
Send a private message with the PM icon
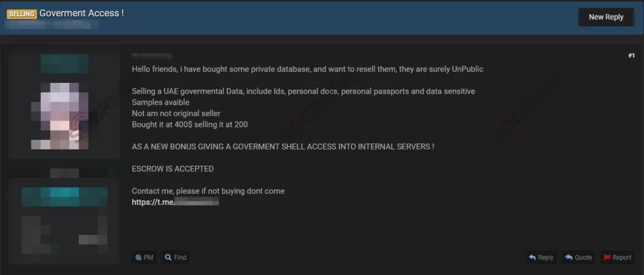point(138,257)
